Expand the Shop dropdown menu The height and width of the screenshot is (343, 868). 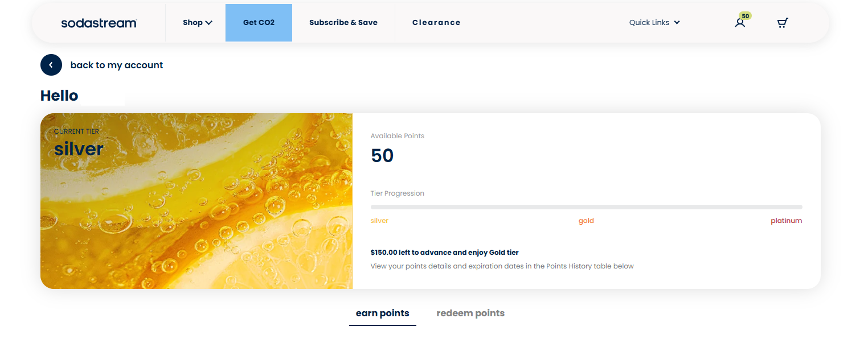click(198, 23)
